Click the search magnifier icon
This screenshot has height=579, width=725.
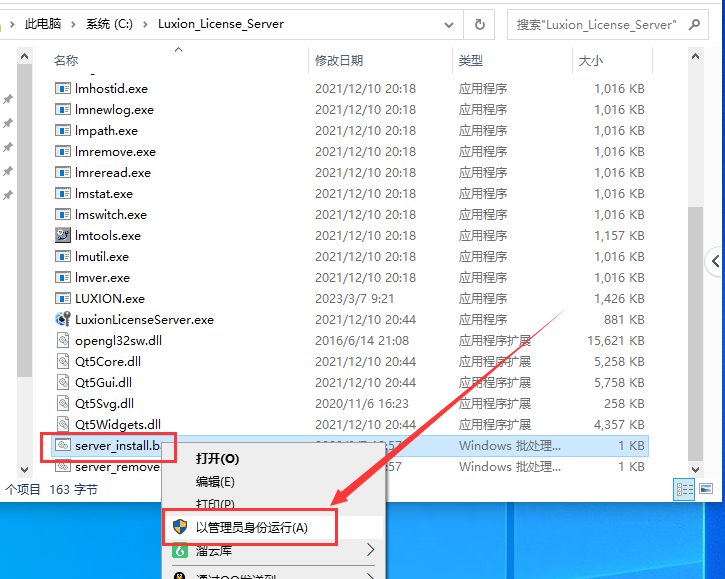tap(694, 25)
